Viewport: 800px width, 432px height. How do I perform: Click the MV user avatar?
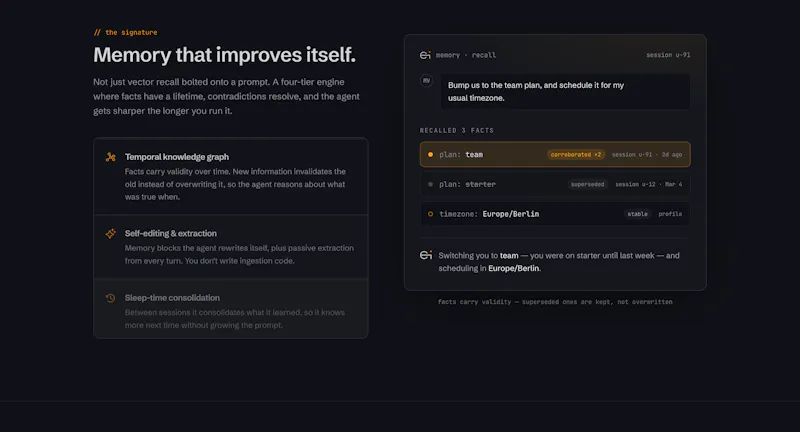click(427, 81)
